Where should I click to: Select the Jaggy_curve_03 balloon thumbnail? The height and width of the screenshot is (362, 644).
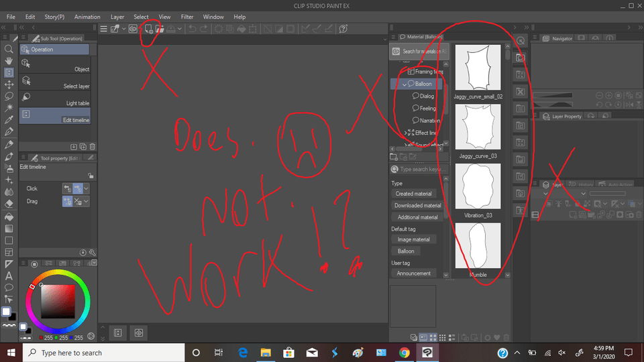click(478, 127)
